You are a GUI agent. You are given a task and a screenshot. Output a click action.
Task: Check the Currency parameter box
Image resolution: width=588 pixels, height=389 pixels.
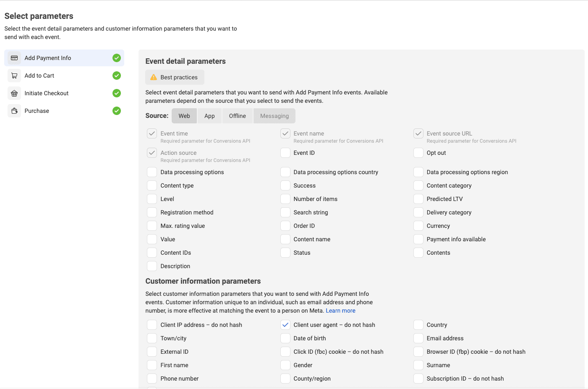pos(418,226)
